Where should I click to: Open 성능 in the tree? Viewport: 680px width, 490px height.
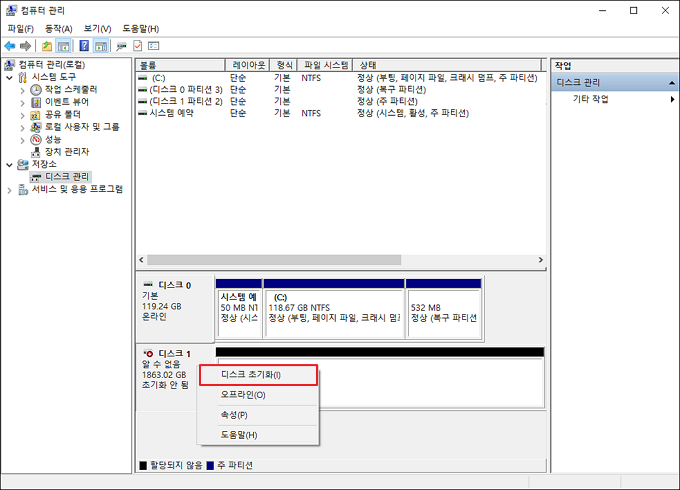click(x=53, y=140)
